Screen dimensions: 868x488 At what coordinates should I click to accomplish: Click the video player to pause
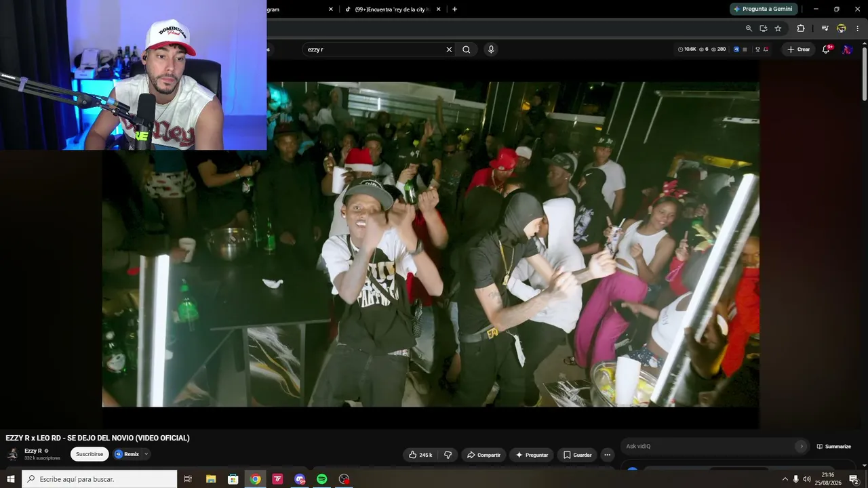tap(431, 244)
